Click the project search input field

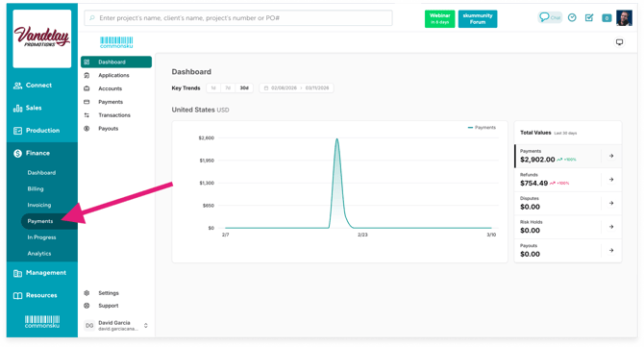[238, 18]
